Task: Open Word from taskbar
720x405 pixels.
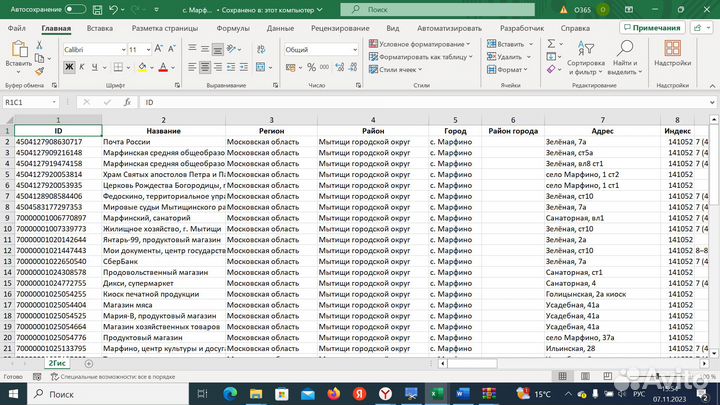Action: coord(463,394)
